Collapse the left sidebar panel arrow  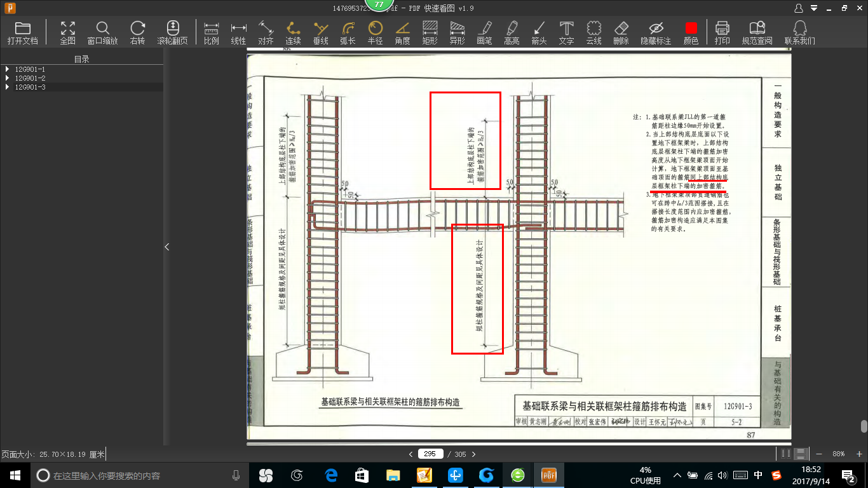pos(167,247)
